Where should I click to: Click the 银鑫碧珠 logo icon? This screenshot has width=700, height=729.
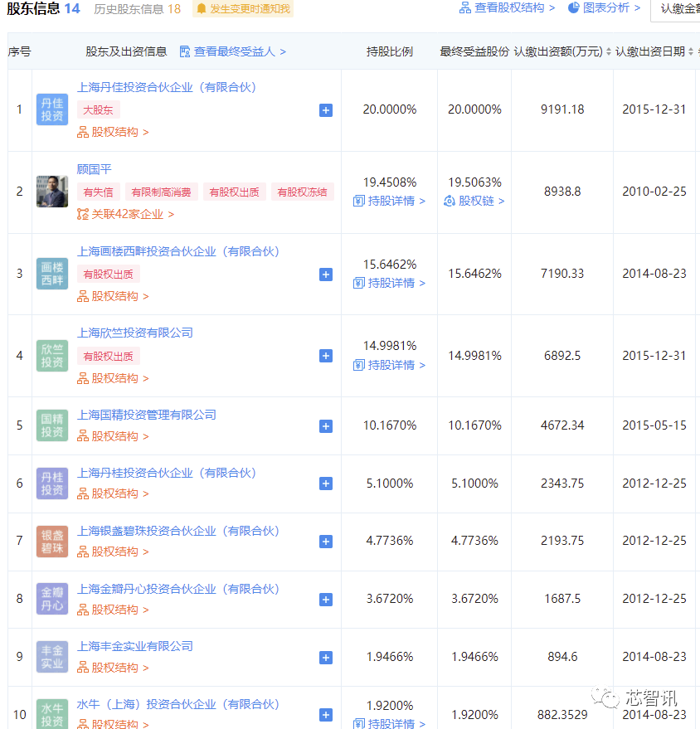51,541
